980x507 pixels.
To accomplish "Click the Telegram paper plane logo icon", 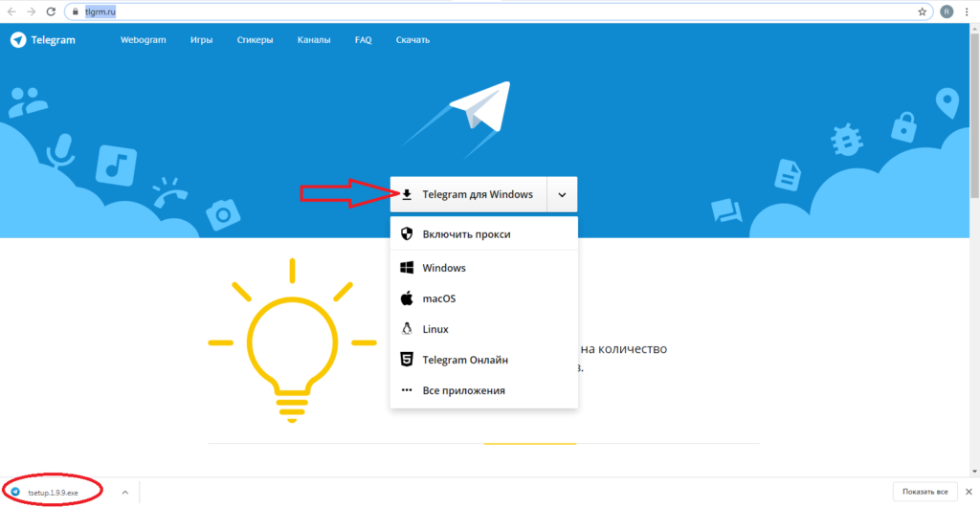I will 18,40.
